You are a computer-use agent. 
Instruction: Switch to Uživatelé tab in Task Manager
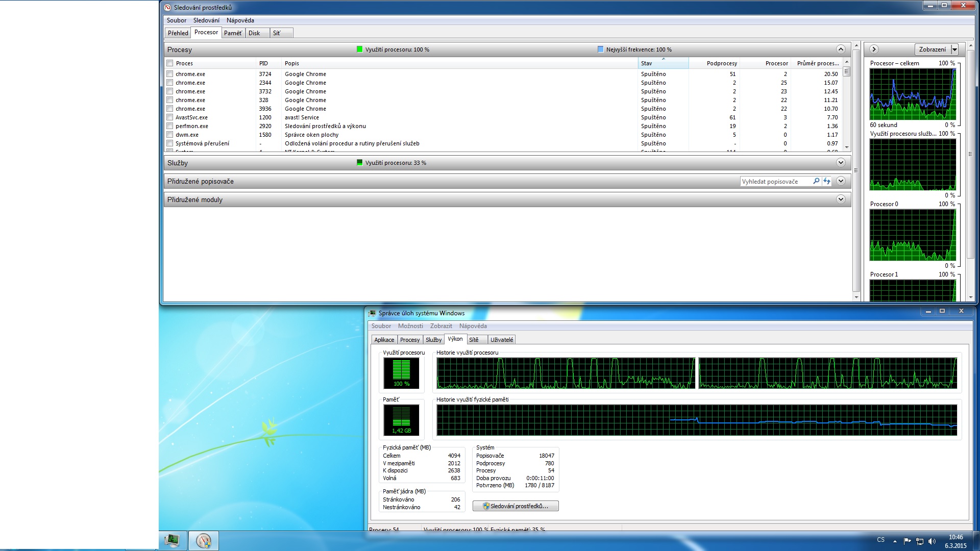[502, 340]
